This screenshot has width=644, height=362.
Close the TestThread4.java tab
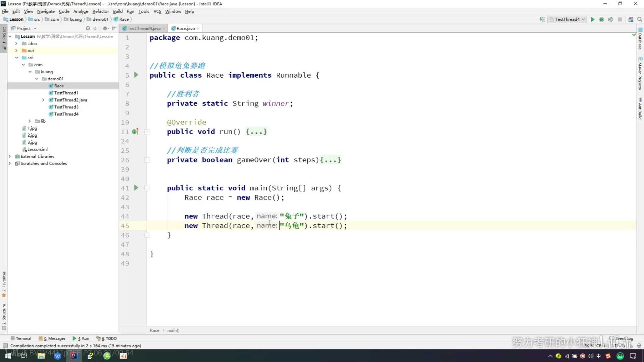pyautogui.click(x=164, y=28)
